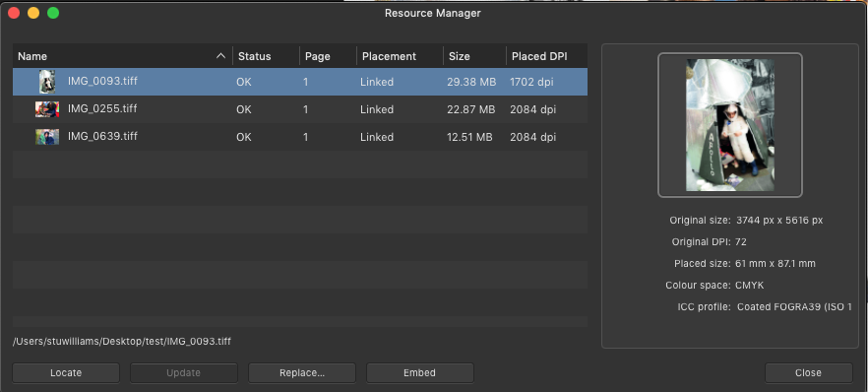This screenshot has height=392, width=868.
Task: Click the 22.87 MB size cell
Action: pos(471,109)
